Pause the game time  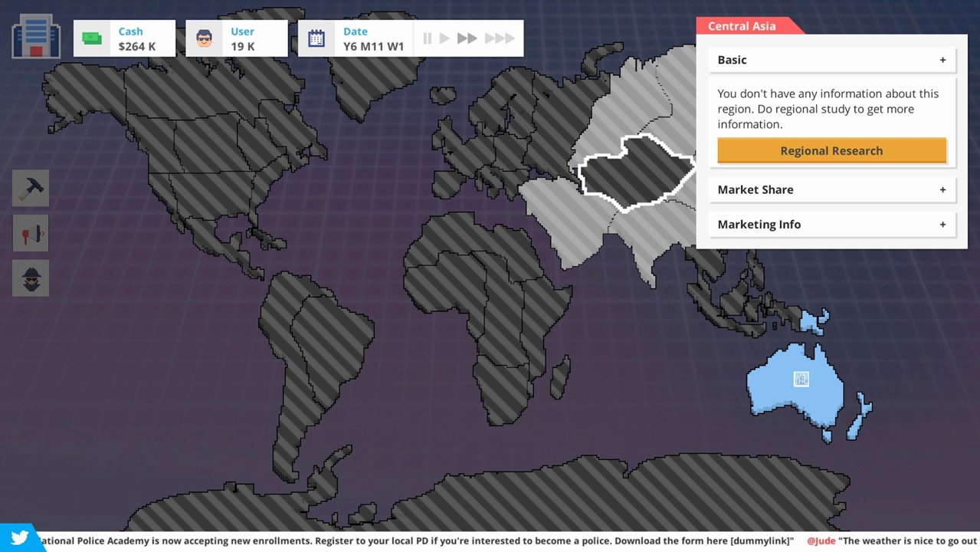428,38
